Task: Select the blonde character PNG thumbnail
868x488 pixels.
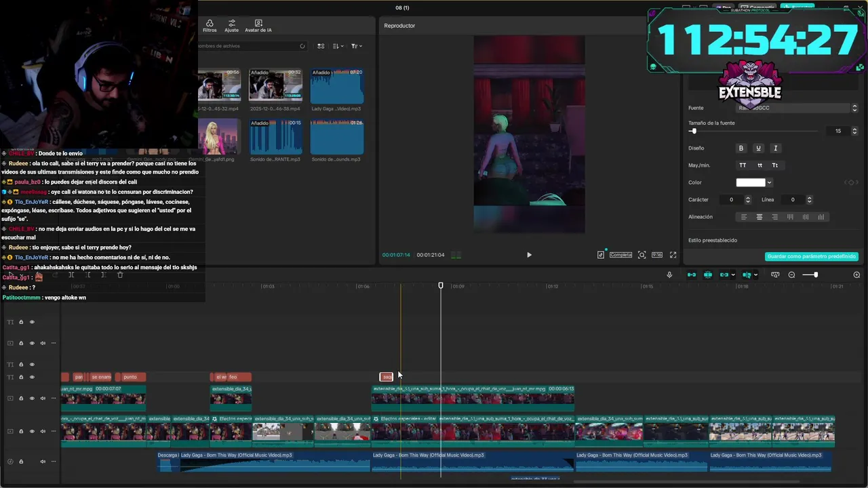Action: pos(219,136)
